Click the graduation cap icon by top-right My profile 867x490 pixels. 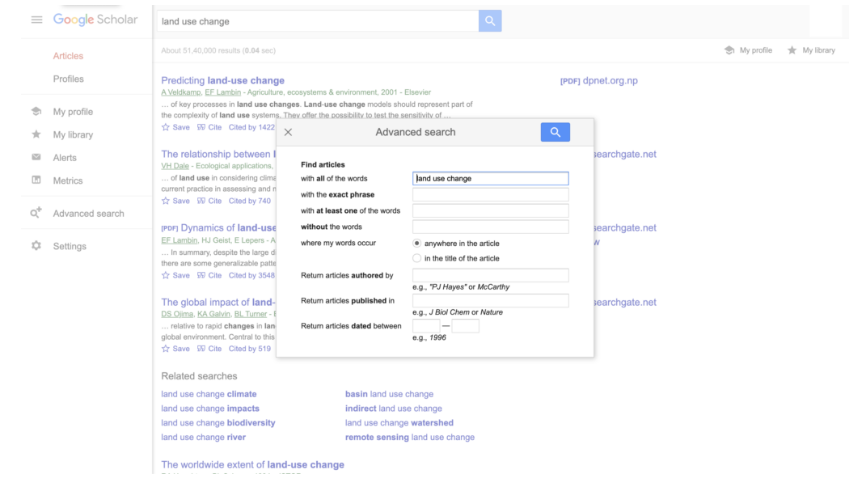729,50
